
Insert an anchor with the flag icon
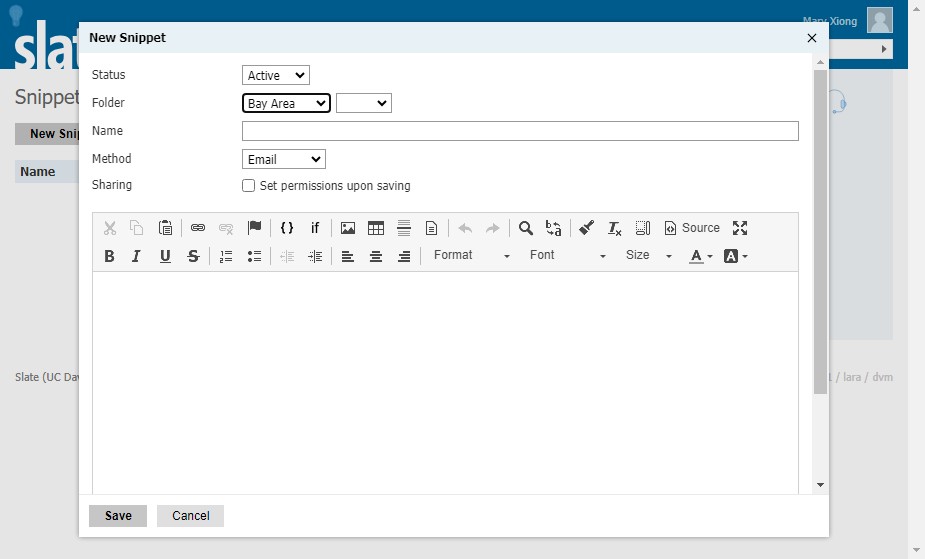coord(254,228)
